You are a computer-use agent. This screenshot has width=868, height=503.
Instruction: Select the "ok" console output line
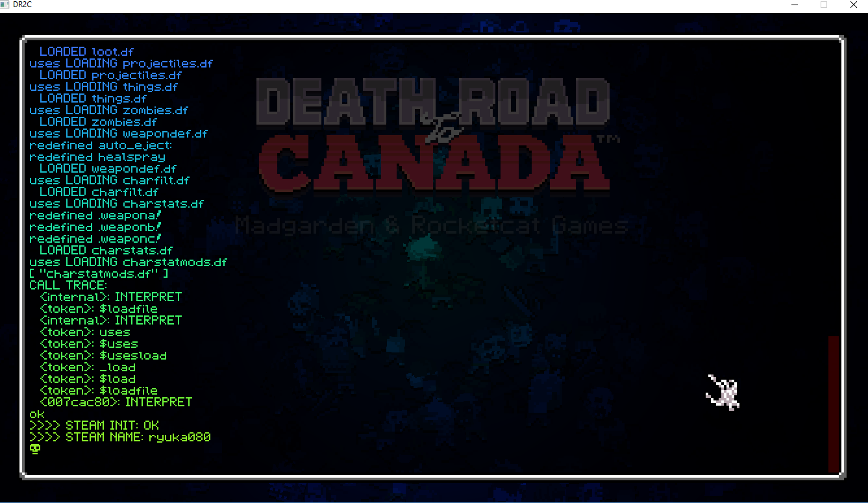[37, 414]
